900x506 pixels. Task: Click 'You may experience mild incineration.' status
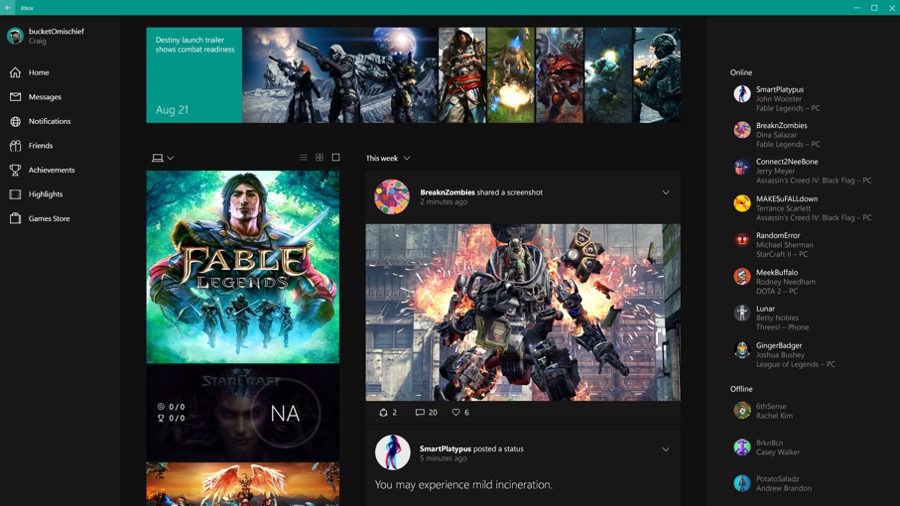pyautogui.click(x=464, y=485)
